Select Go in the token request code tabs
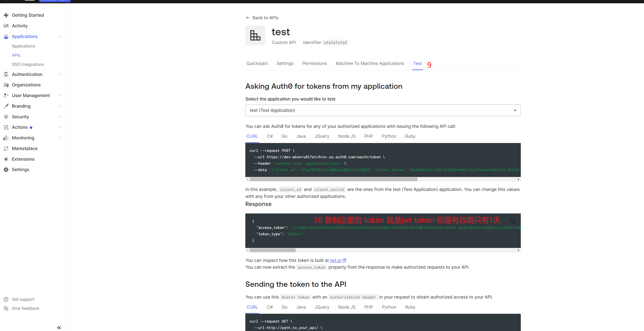Screen dimensions: 644x331 pos(284,136)
